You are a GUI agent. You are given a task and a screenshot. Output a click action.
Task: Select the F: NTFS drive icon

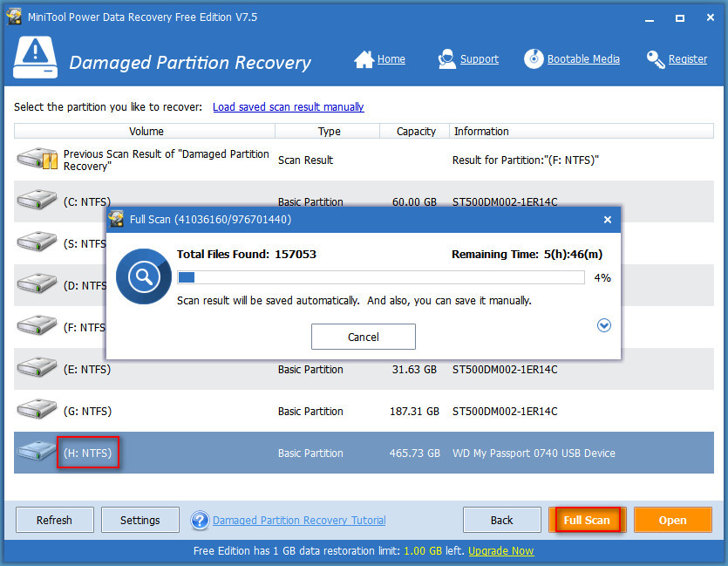coord(37,325)
